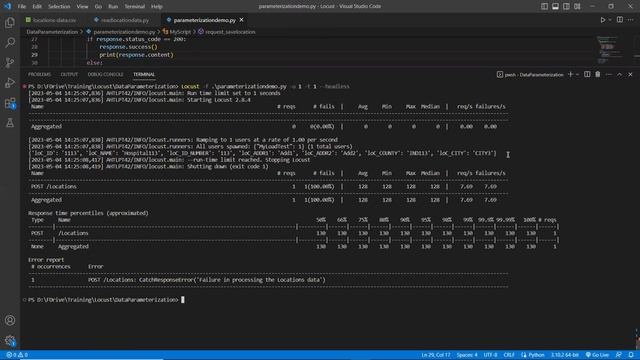
Task: Click Go Live in status bar
Action: click(597, 355)
